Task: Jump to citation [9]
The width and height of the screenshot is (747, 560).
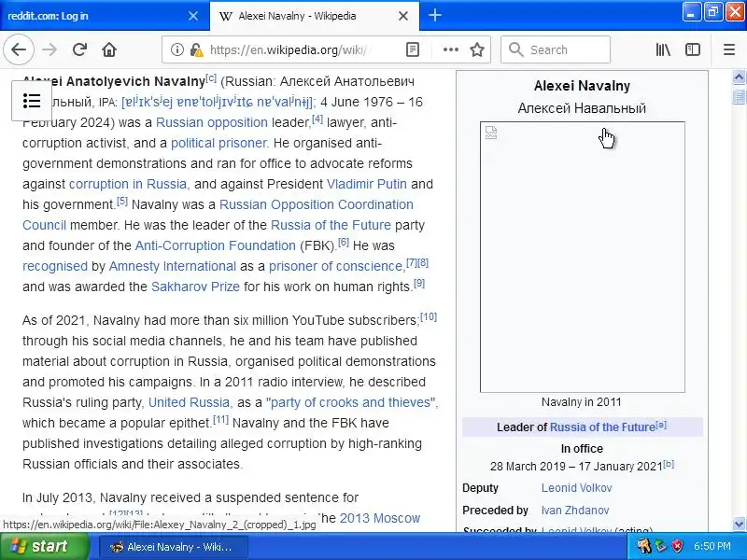Action: (419, 283)
